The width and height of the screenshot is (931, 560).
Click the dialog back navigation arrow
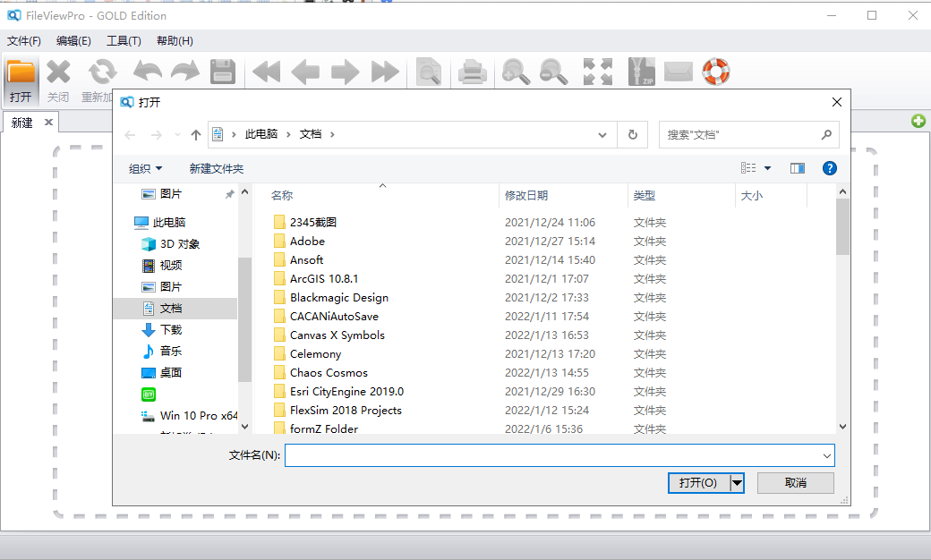pos(130,135)
